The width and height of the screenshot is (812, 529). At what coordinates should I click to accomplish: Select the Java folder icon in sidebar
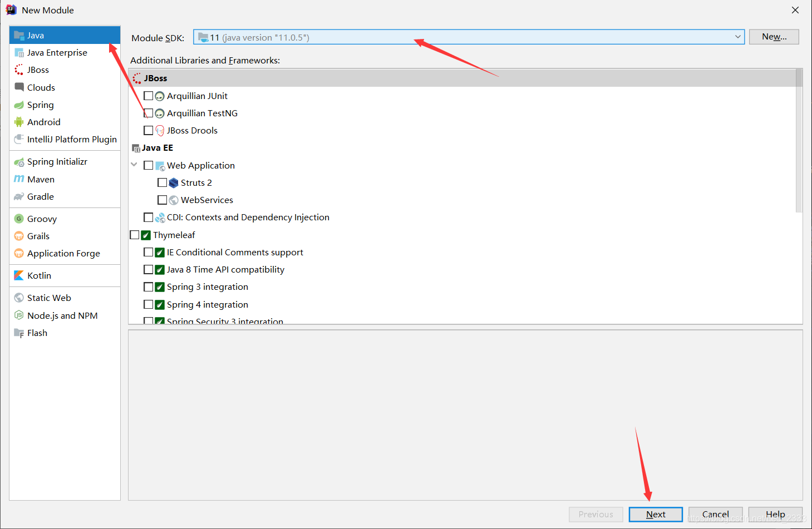(x=19, y=35)
